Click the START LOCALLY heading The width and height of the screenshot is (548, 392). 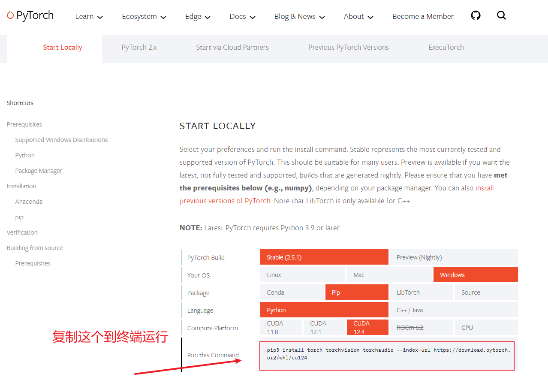(217, 126)
